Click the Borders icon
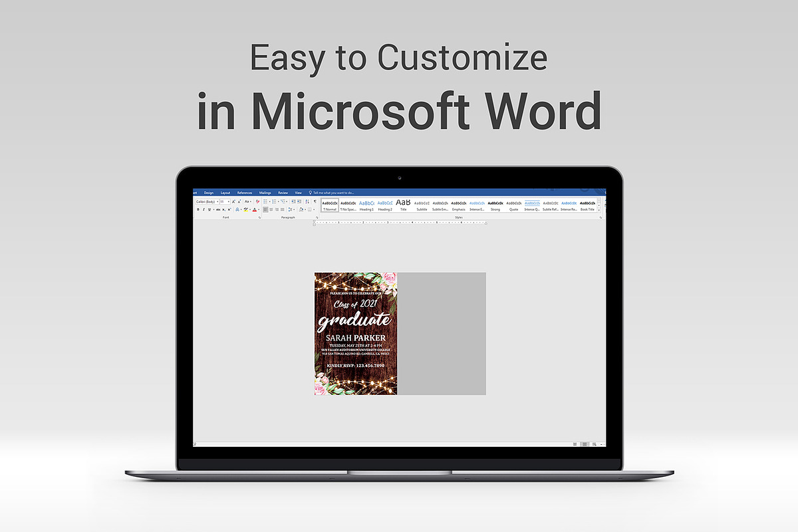This screenshot has width=798, height=532. pyautogui.click(x=309, y=209)
